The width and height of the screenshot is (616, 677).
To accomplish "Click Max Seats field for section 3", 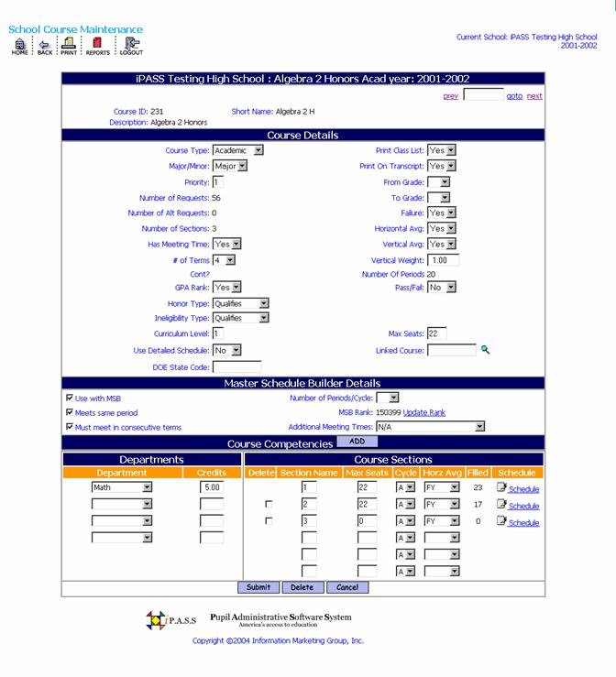I will (367, 520).
